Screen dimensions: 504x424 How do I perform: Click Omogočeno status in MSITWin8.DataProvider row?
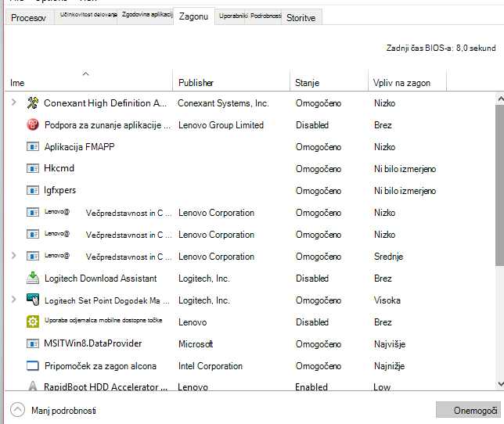[x=319, y=344]
